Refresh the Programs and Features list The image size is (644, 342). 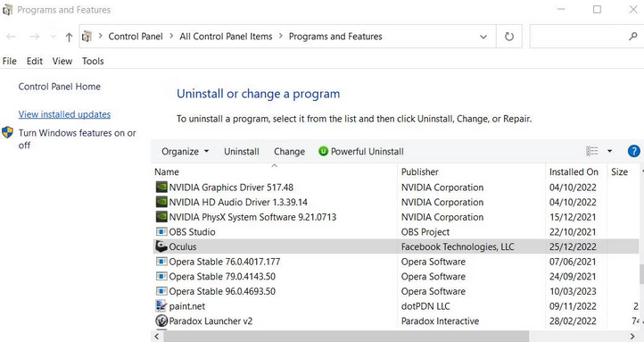[509, 37]
